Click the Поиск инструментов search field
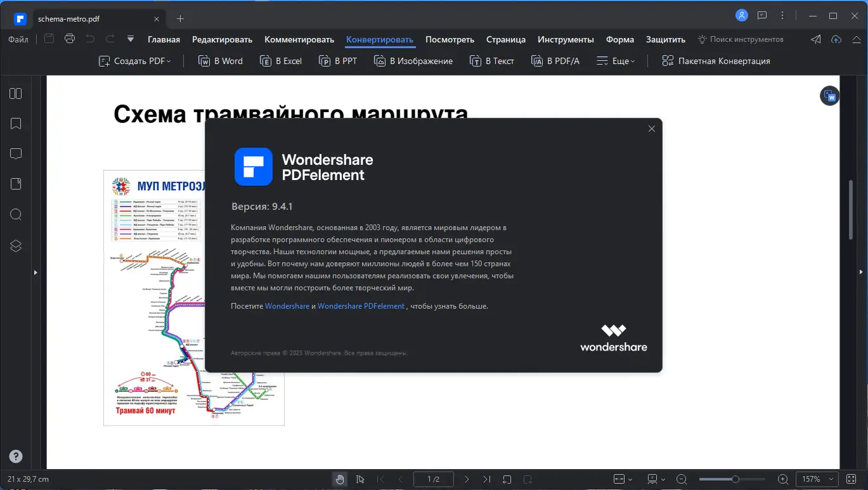The height and width of the screenshot is (490, 868). click(x=741, y=39)
